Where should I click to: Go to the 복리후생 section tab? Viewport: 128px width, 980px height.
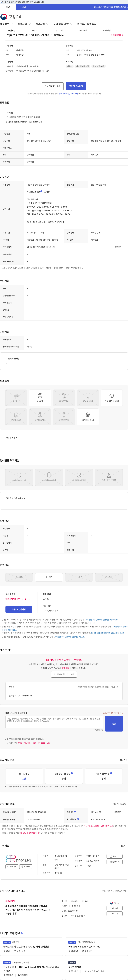(83, 30)
